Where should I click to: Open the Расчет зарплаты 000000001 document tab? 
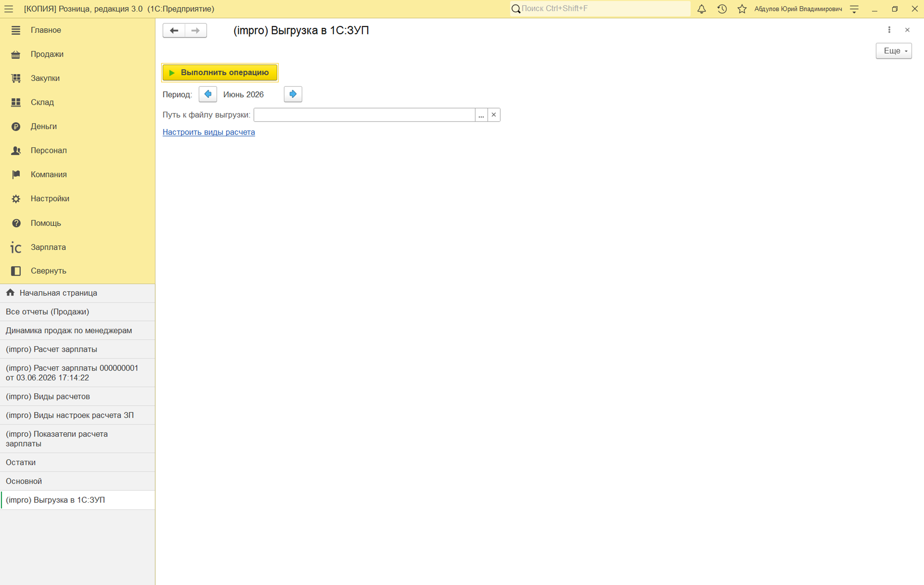(78, 373)
